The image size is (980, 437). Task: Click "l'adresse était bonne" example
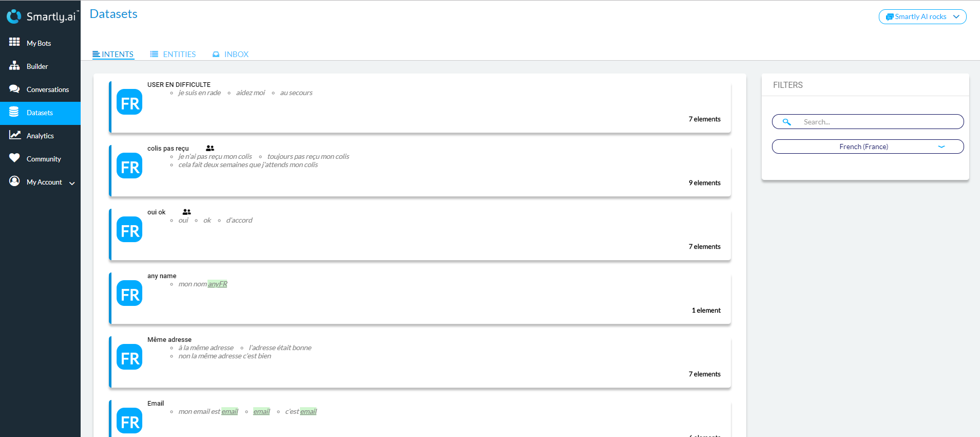click(x=280, y=348)
